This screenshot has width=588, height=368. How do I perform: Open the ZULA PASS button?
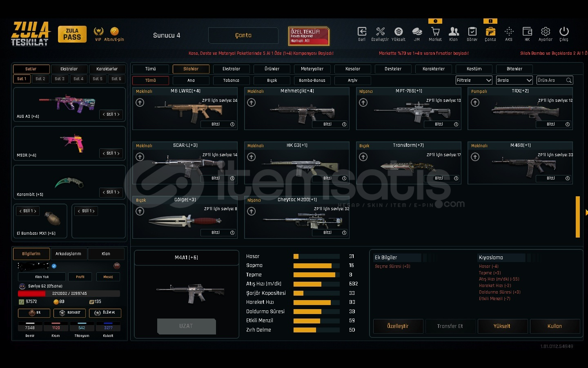(x=72, y=34)
